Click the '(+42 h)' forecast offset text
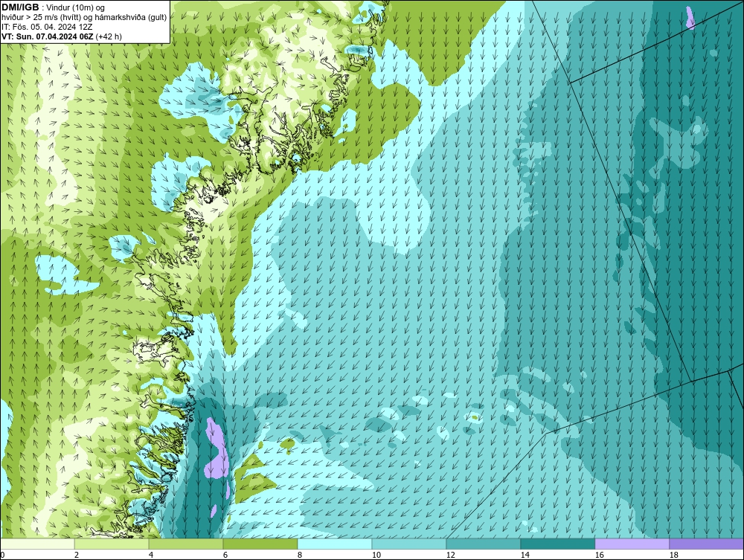The width and height of the screenshot is (744, 560). coord(109,36)
